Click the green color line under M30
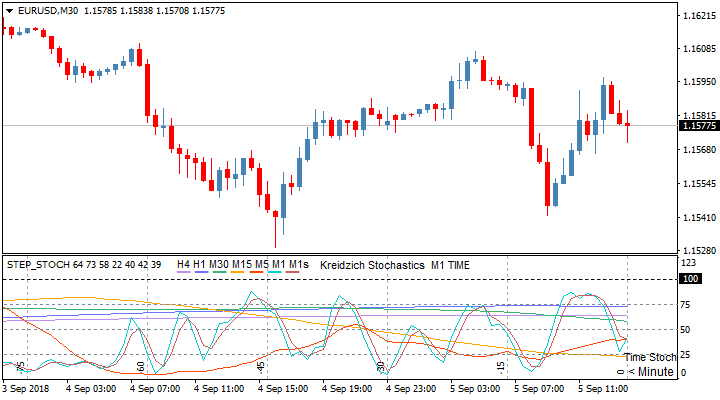Image resolution: width=720 pixels, height=400 pixels. pyautogui.click(x=219, y=272)
